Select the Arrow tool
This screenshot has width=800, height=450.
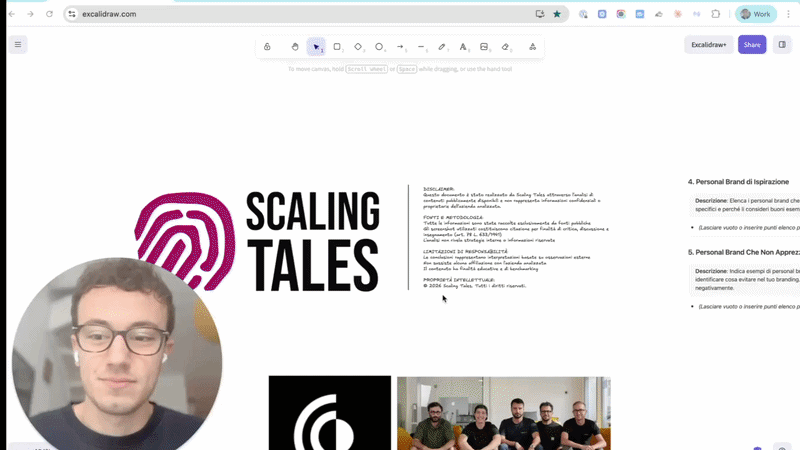pos(400,46)
